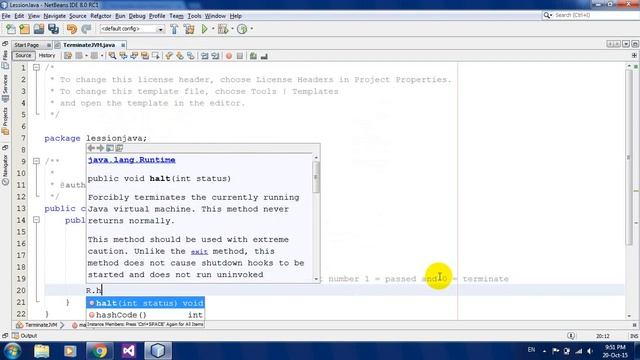Toggle the Source view button

[x=23, y=56]
